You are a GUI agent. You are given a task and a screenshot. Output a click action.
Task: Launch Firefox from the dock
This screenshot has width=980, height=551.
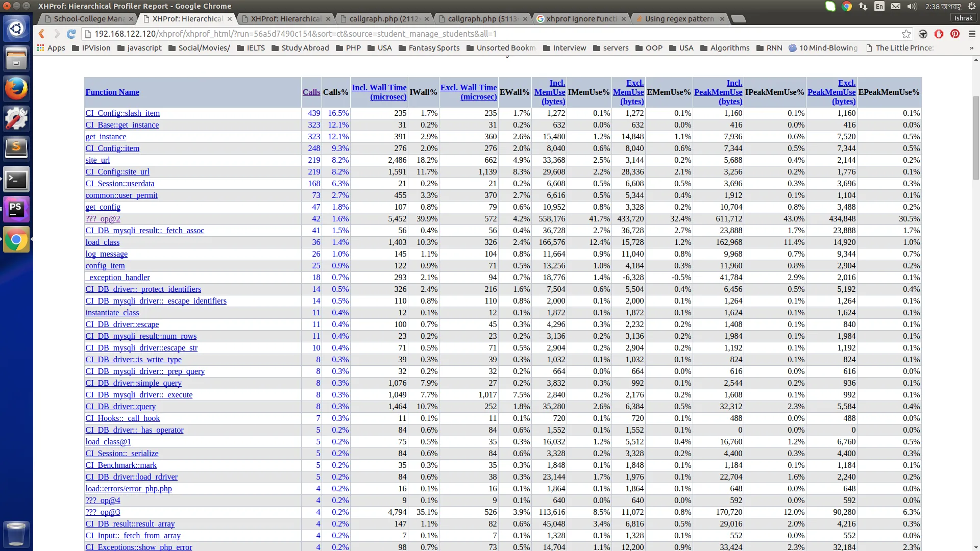click(x=16, y=89)
